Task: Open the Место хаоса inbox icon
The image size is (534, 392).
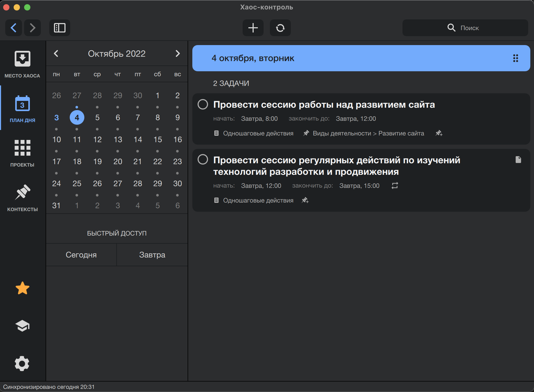Action: click(22, 59)
